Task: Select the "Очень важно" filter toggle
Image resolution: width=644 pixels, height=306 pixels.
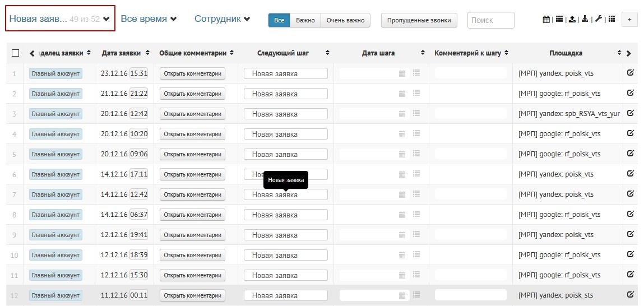Action: (x=346, y=20)
